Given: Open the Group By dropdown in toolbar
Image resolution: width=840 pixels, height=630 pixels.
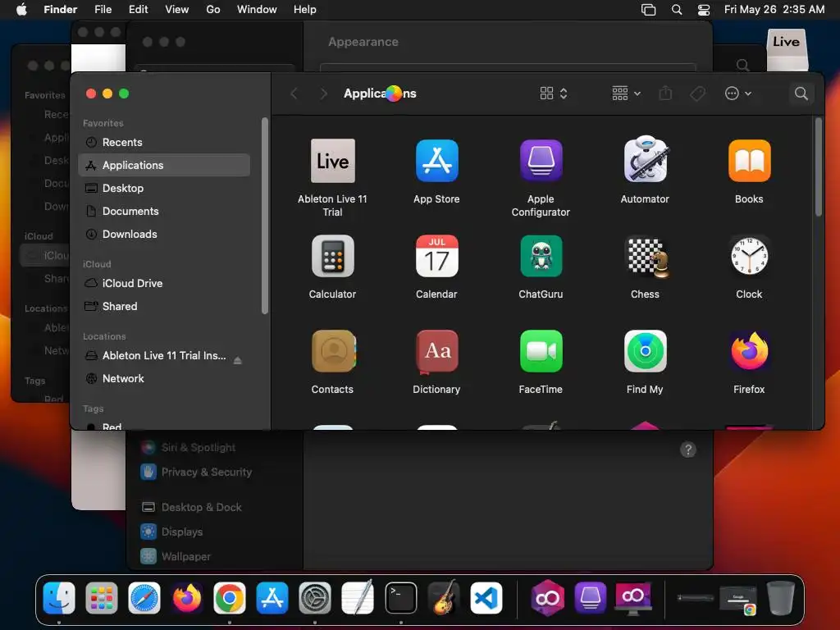Looking at the screenshot, I should click(626, 94).
